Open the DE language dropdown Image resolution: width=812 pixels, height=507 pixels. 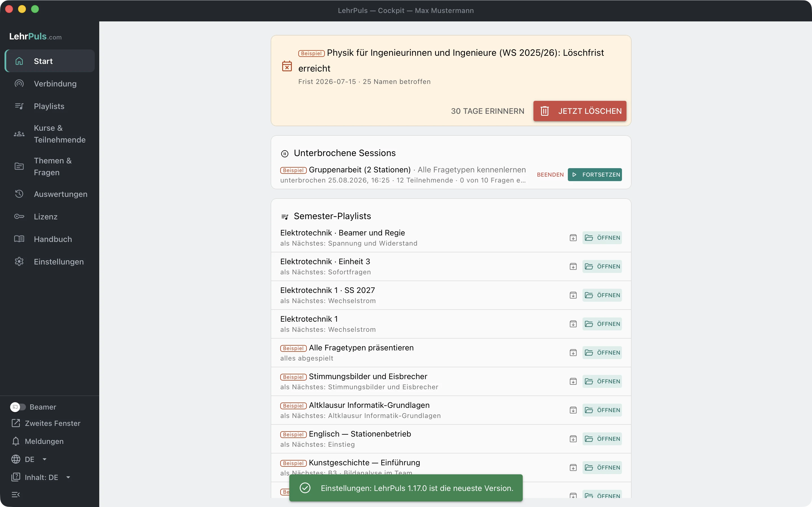pyautogui.click(x=29, y=459)
